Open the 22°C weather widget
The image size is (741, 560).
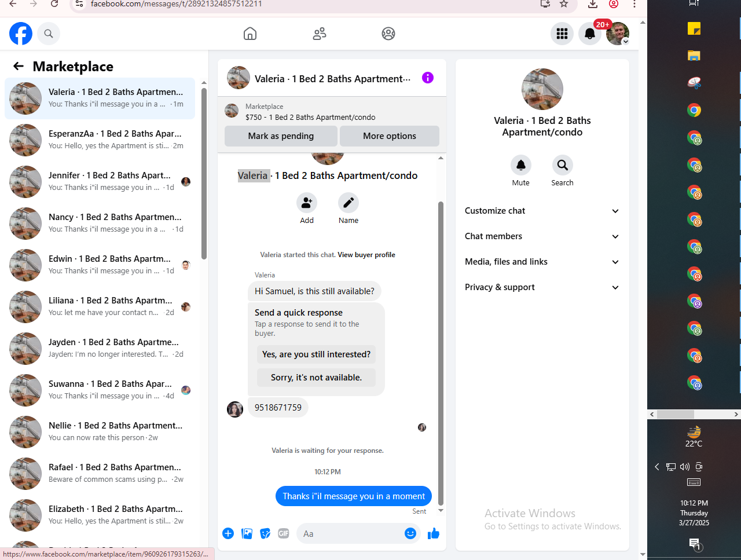point(694,437)
